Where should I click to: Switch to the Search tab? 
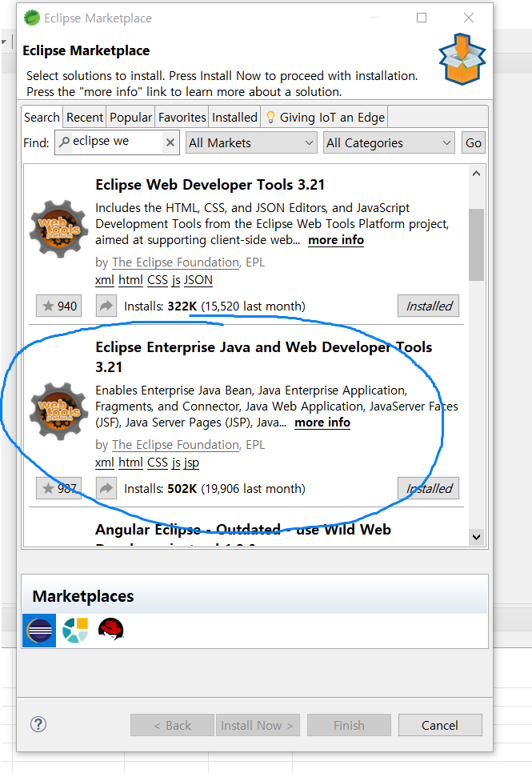(42, 117)
